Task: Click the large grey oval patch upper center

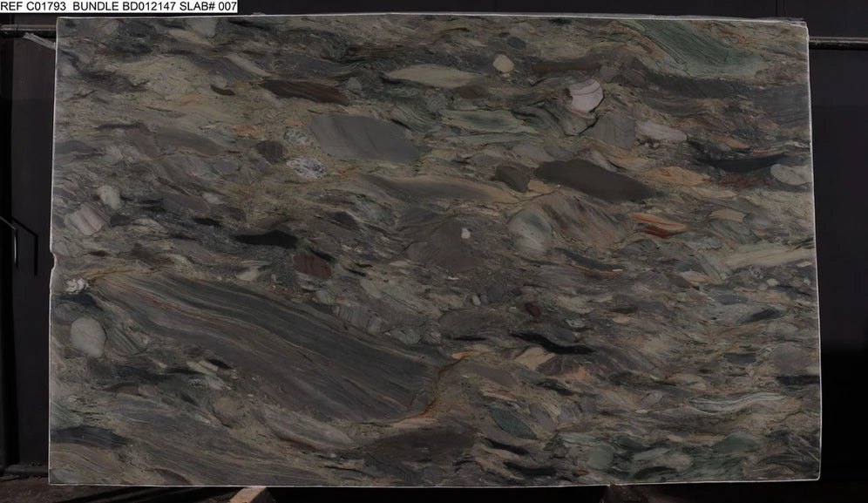Action: [363, 138]
